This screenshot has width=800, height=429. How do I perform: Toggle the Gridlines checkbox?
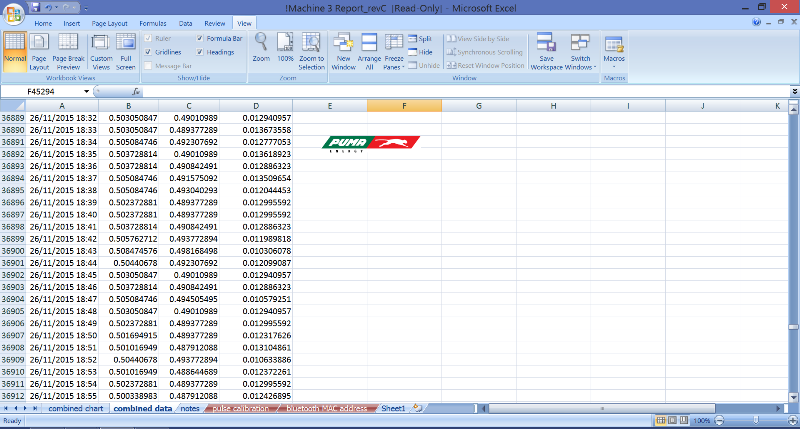point(148,52)
